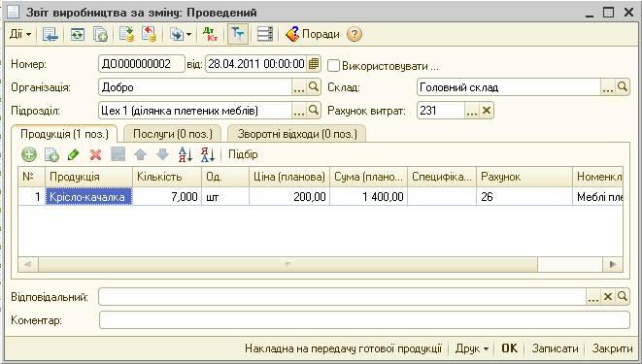Select the Крісло-качалка product cell
The image size is (642, 364).
(x=88, y=197)
